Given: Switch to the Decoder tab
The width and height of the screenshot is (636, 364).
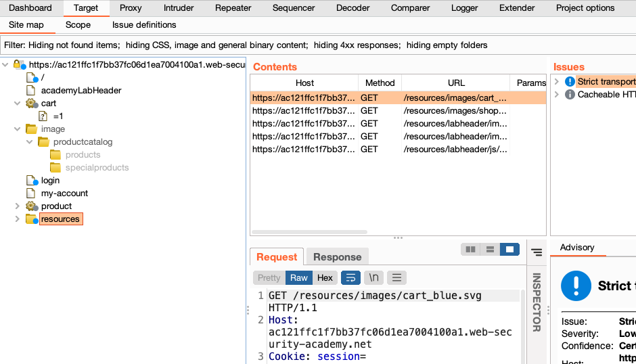Looking at the screenshot, I should (353, 7).
